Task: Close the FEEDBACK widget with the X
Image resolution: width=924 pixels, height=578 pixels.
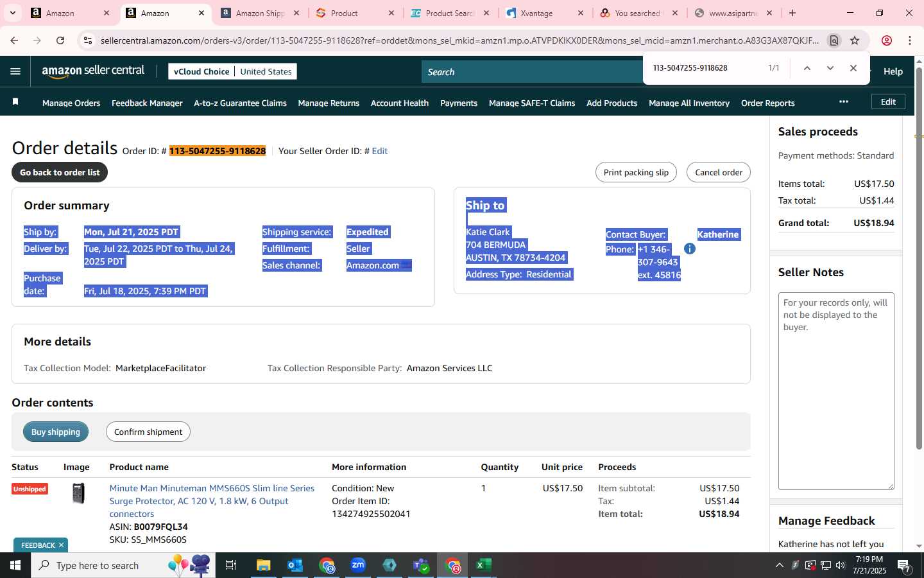Action: point(61,545)
